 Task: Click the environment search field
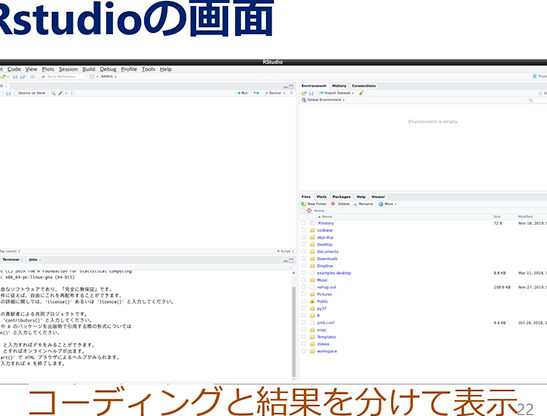537,100
